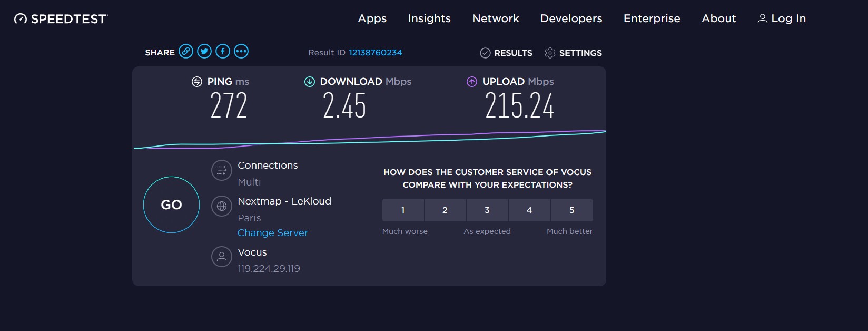Image resolution: width=868 pixels, height=331 pixels.
Task: Click the download speed 2.45
Action: [x=344, y=105]
